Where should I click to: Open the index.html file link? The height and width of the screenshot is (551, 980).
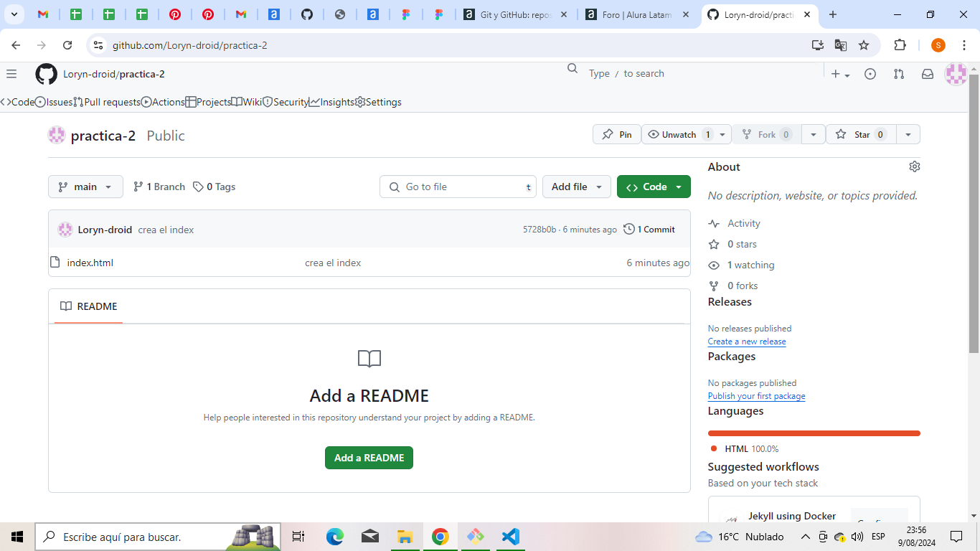(90, 263)
